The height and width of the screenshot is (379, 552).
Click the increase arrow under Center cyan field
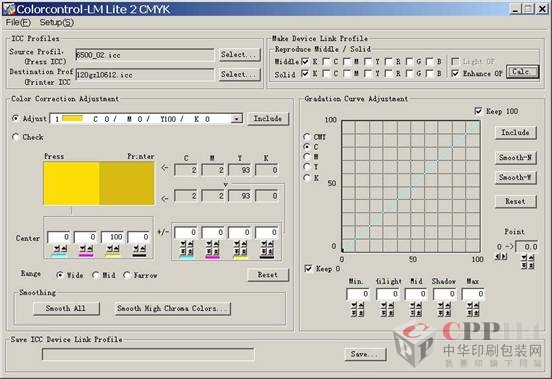[64, 249]
